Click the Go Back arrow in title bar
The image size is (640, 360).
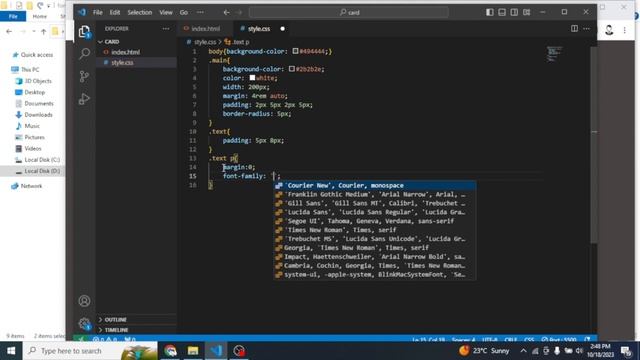(x=226, y=12)
